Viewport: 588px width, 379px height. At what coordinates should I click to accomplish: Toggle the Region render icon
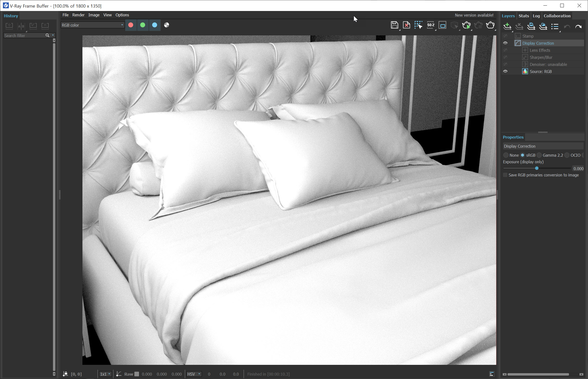[418, 25]
